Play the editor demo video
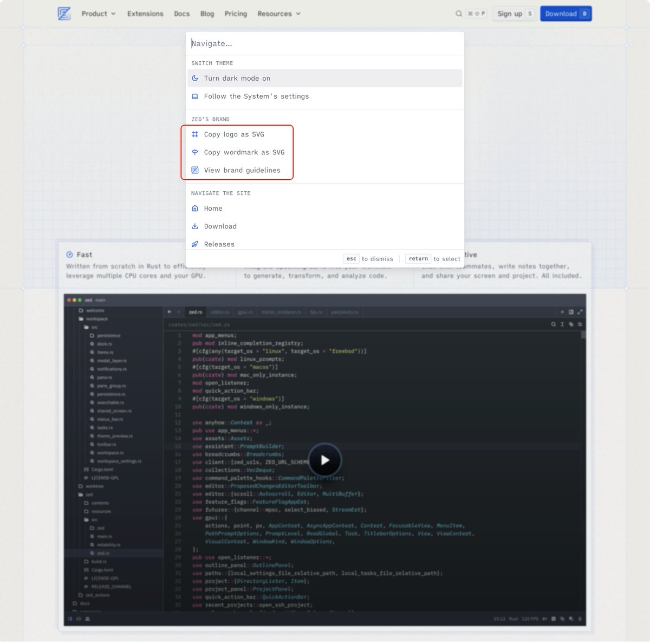This screenshot has width=650, height=644. (x=325, y=460)
